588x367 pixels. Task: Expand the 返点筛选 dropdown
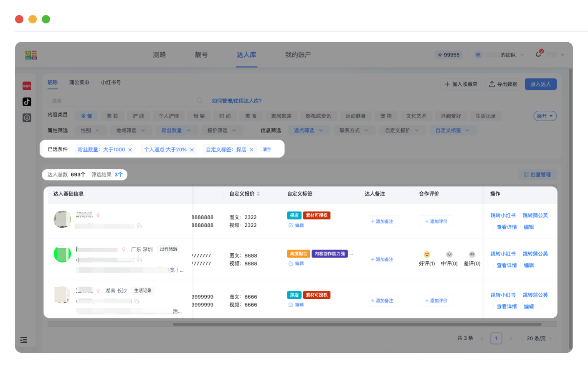pyautogui.click(x=309, y=130)
